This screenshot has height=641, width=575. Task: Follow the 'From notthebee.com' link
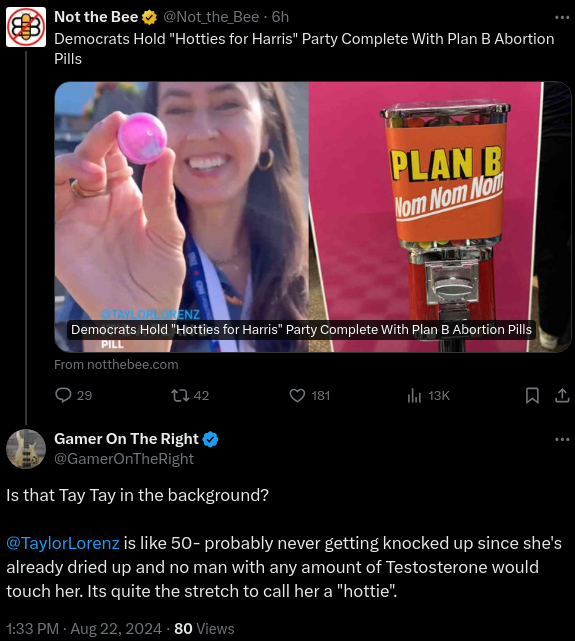[x=116, y=365]
